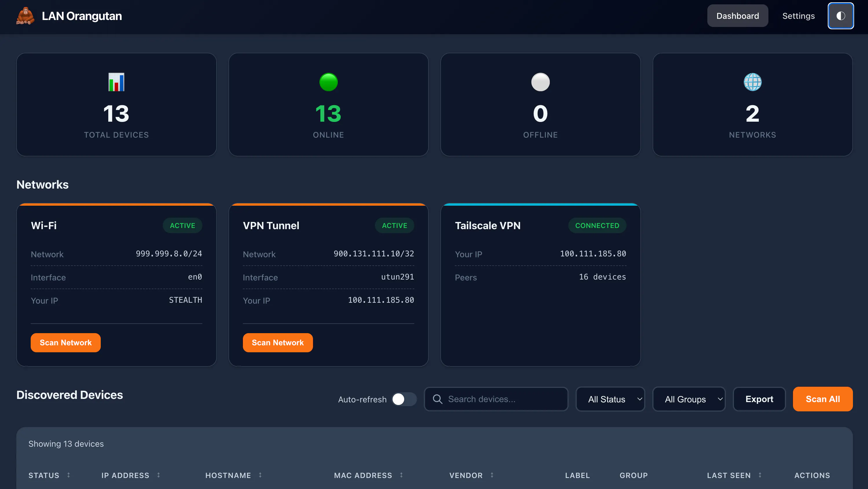The height and width of the screenshot is (489, 868).
Task: Sort by IP Address column arrows
Action: [x=158, y=475]
